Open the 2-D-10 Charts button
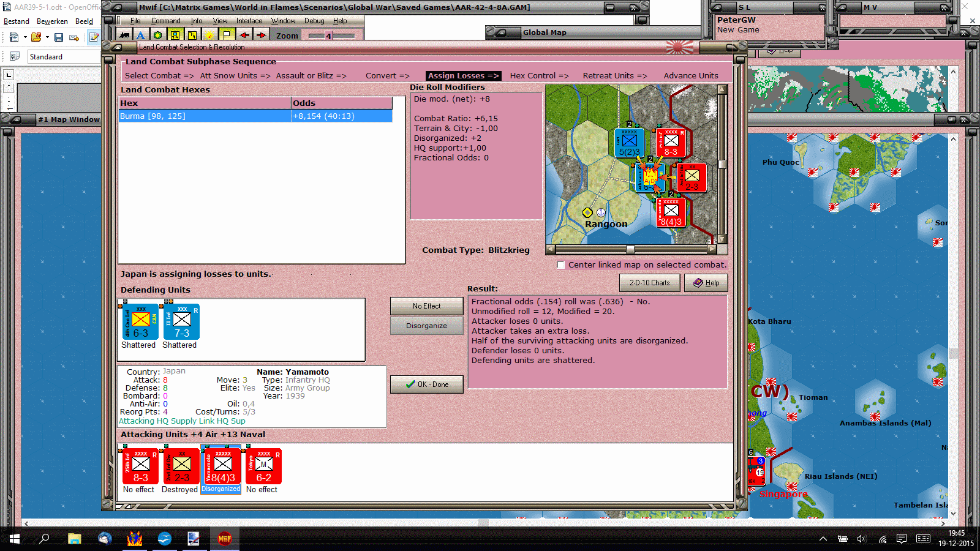This screenshot has width=980, height=551. click(x=650, y=283)
